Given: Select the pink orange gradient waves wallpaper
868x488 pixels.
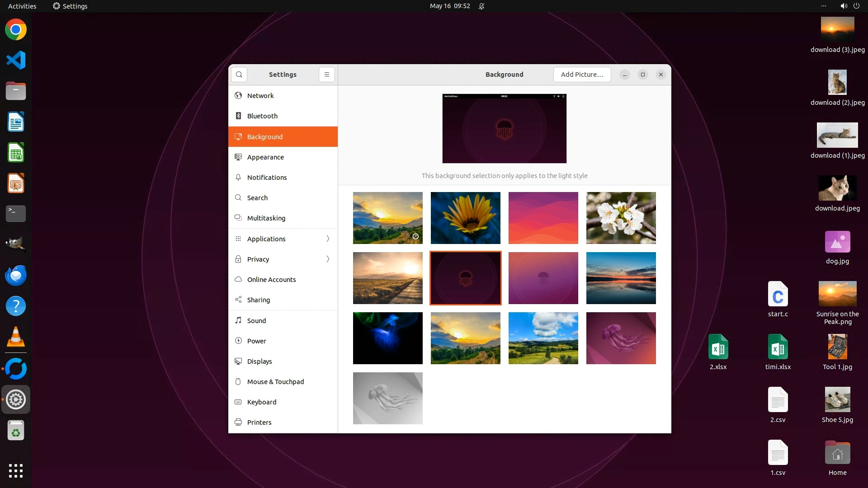Looking at the screenshot, I should (543, 218).
